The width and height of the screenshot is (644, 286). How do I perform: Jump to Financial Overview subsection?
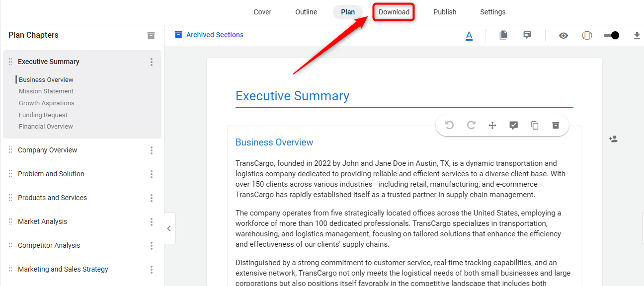point(46,127)
